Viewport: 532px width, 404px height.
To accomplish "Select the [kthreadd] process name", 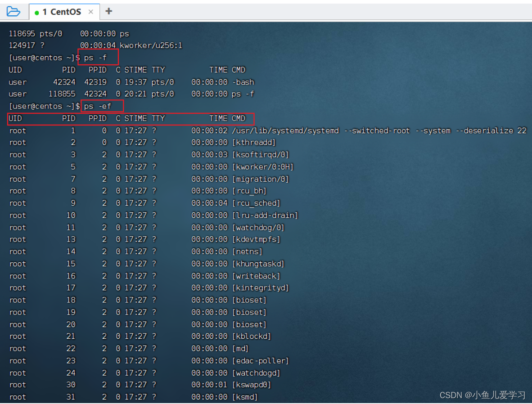I will point(254,143).
